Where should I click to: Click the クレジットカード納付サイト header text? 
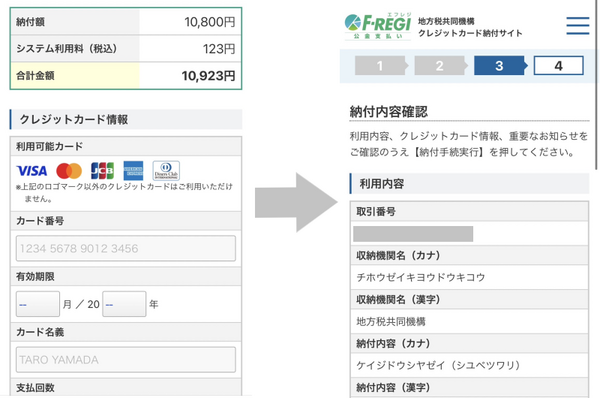pyautogui.click(x=470, y=33)
